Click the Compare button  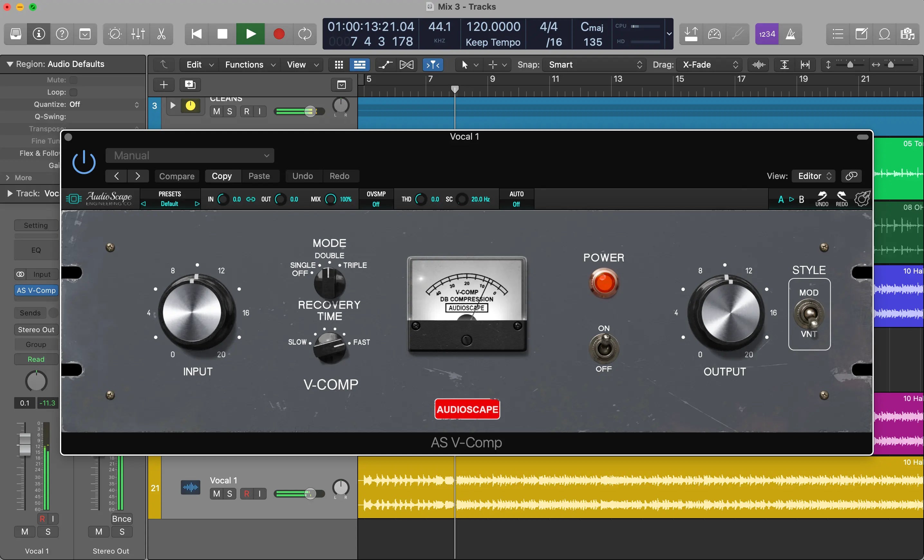177,176
